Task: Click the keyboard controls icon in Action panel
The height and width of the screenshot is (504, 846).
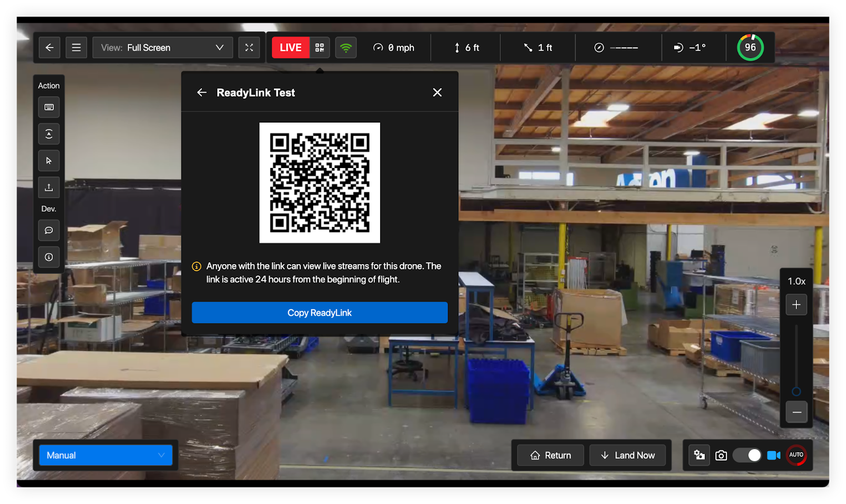Action: [x=49, y=107]
